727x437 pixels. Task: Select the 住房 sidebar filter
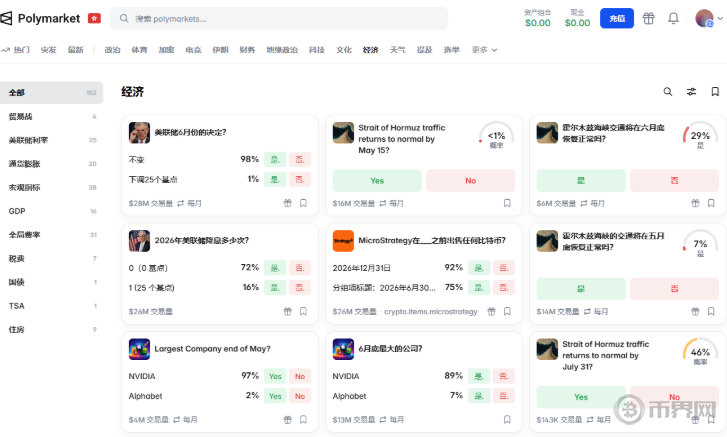point(51,329)
